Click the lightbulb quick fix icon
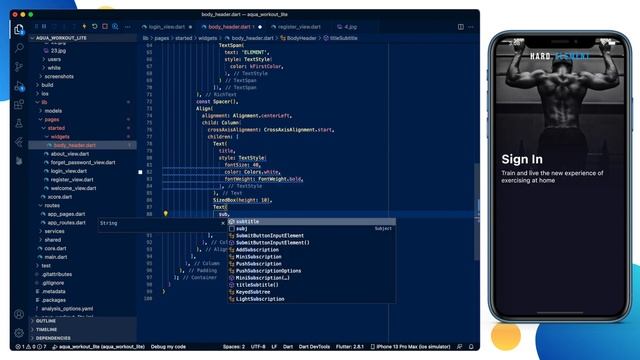The image size is (640, 360). click(x=166, y=213)
